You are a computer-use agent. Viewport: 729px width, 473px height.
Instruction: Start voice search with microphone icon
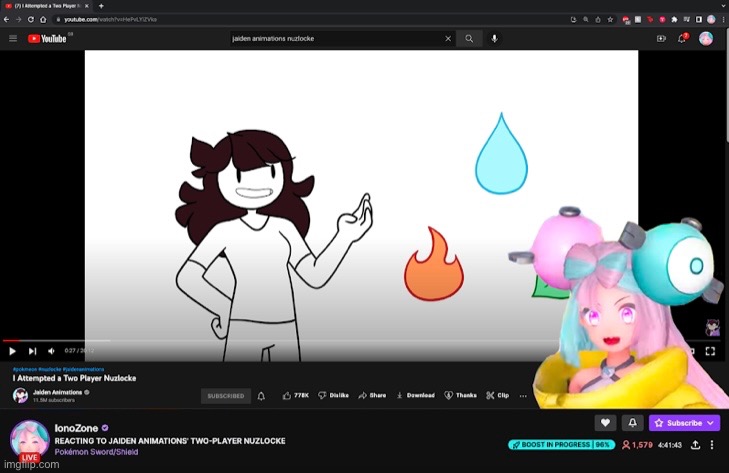click(494, 39)
